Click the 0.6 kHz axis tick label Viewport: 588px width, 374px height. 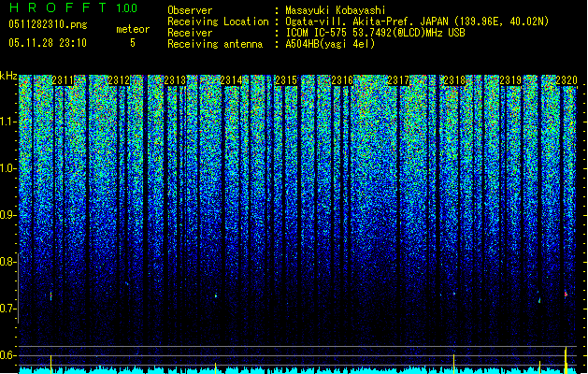coord(7,355)
